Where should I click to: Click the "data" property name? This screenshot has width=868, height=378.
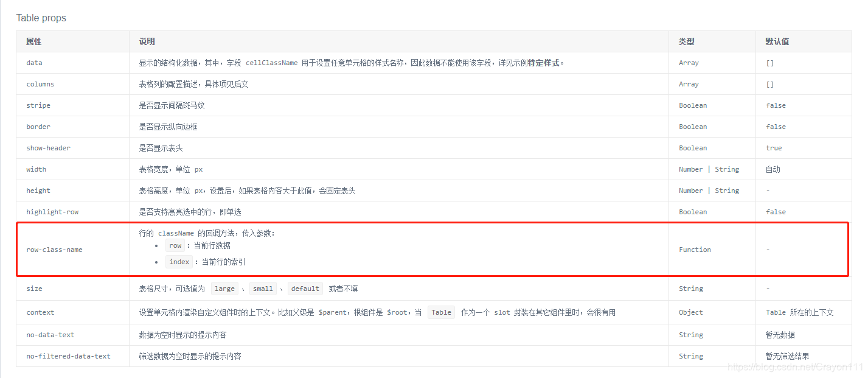34,63
